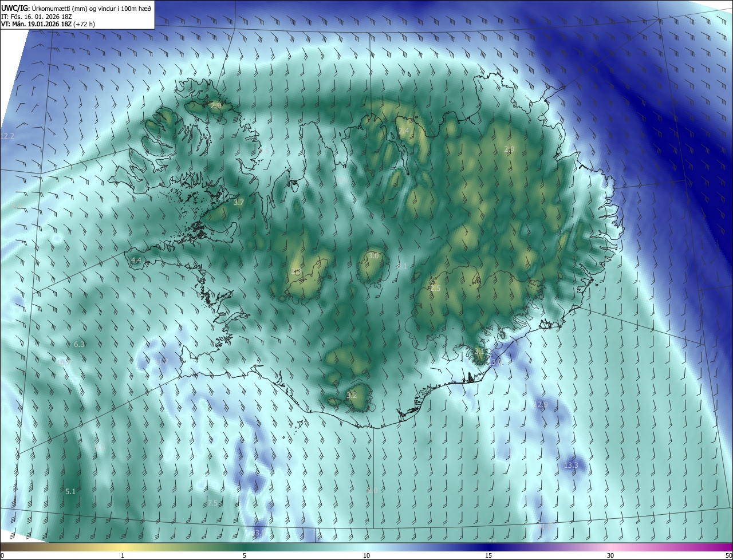Click the 6.3 value label on the map
Viewport: 733px width, 560px height.
pyautogui.click(x=80, y=344)
